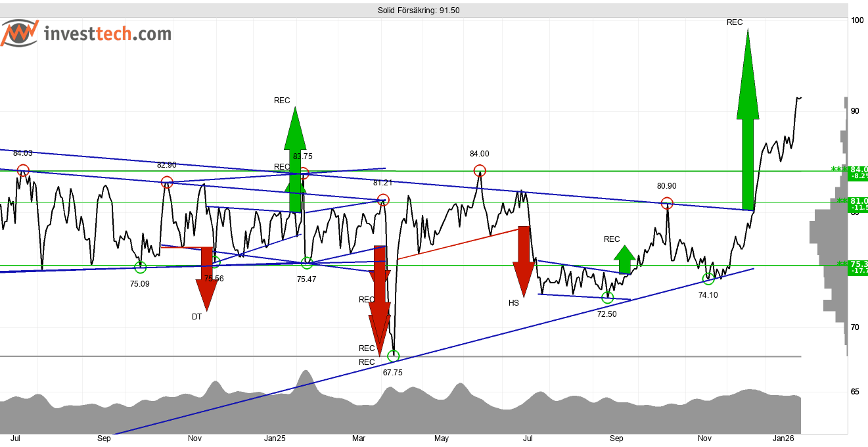Click the Jan26 date on the time axis

pos(783,438)
